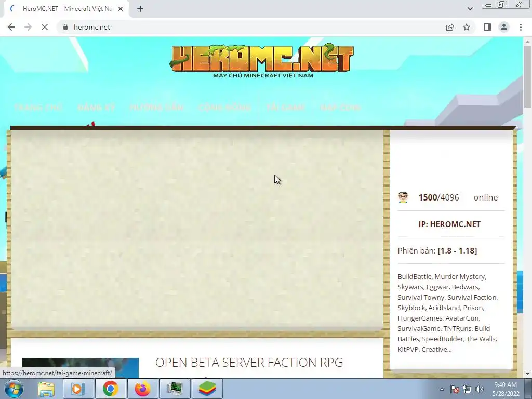Image resolution: width=532 pixels, height=399 pixels.
Task: Click the IP: HEROMC.NET text
Action: click(x=449, y=224)
